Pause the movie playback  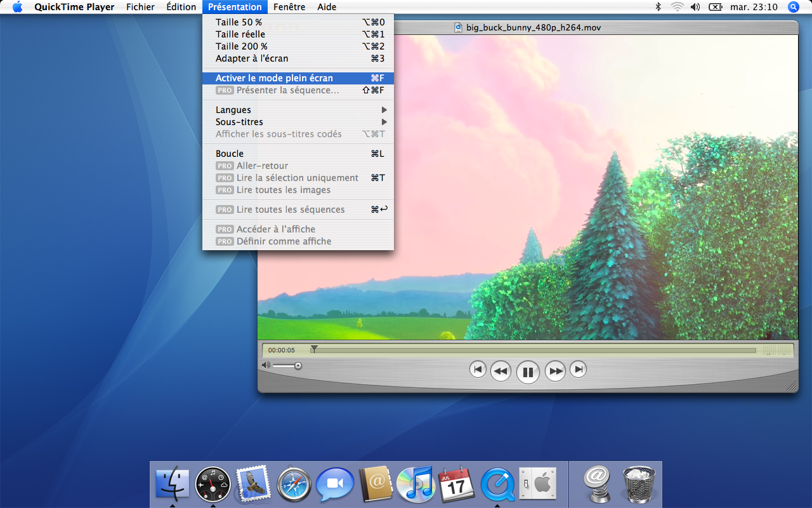click(x=528, y=372)
